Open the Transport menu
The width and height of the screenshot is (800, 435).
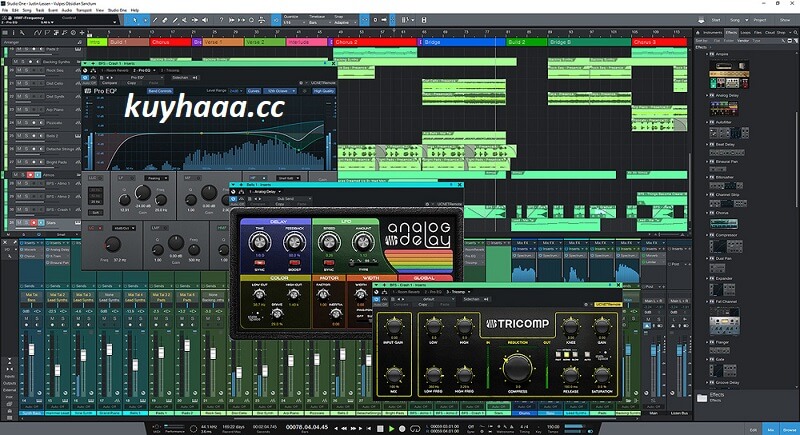84,10
